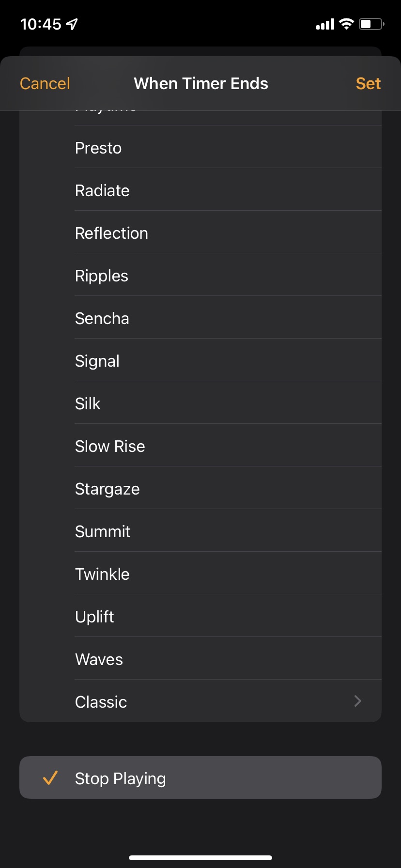Select the Stargaze sound

click(x=108, y=489)
